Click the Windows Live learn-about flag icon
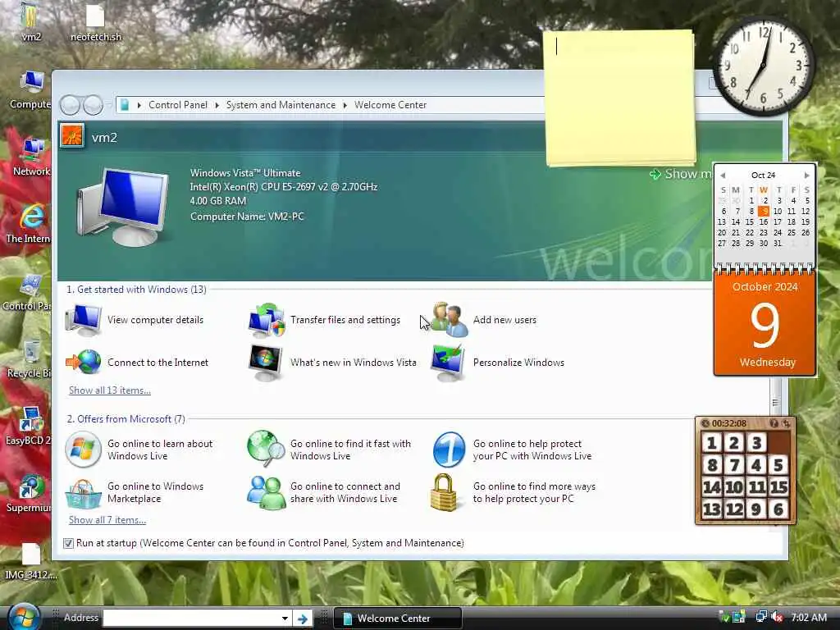 [x=83, y=450]
